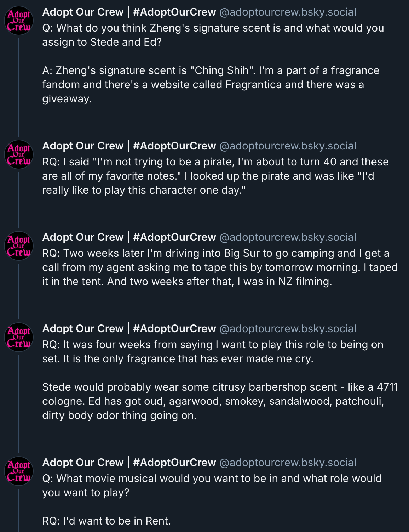Click author name above the Rent musical post
The height and width of the screenshot is (532, 409).
coord(129,463)
